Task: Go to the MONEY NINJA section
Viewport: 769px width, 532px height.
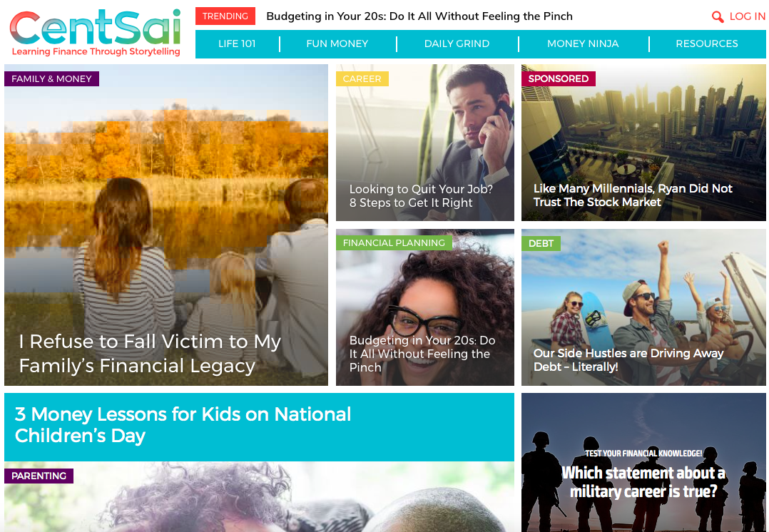Action: pyautogui.click(x=583, y=44)
